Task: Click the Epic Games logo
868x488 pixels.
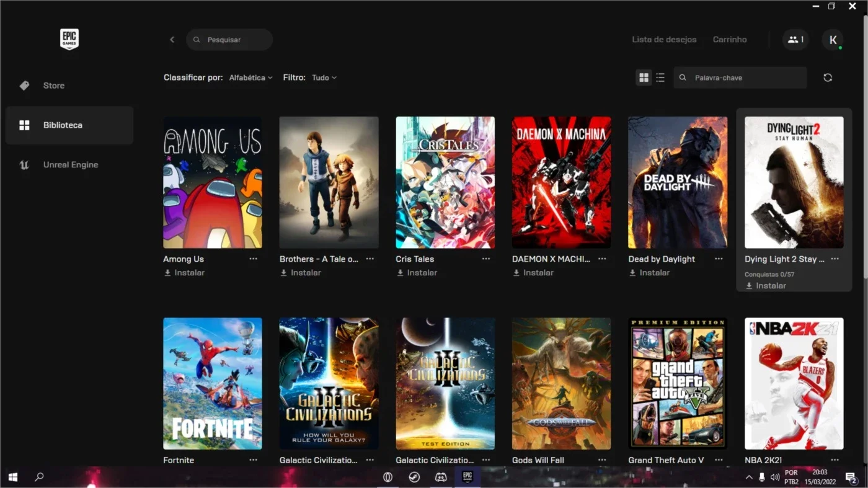Action: point(69,39)
